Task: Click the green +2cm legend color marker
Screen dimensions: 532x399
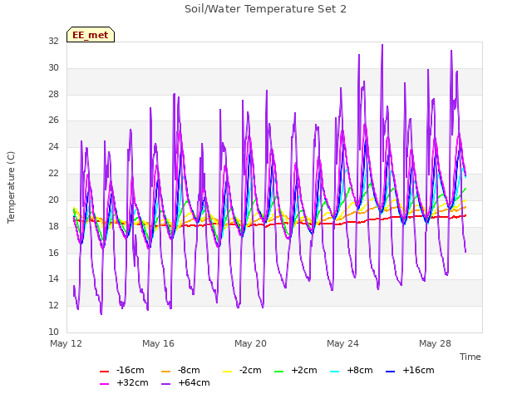Action: [x=278, y=372]
